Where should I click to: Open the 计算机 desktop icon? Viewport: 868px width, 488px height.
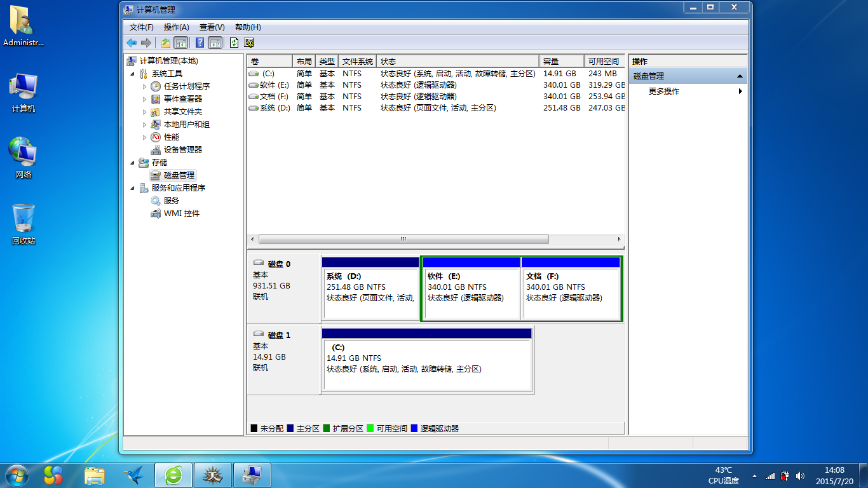point(24,93)
